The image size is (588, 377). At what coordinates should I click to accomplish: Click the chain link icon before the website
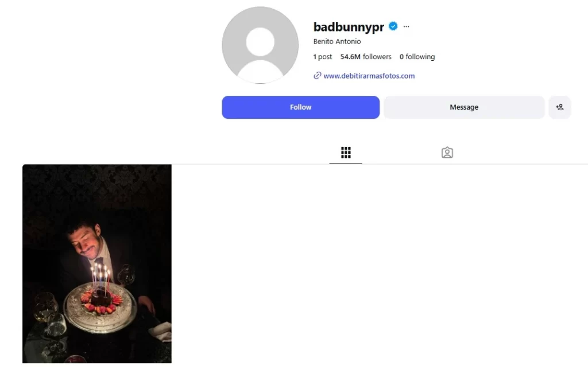(317, 76)
